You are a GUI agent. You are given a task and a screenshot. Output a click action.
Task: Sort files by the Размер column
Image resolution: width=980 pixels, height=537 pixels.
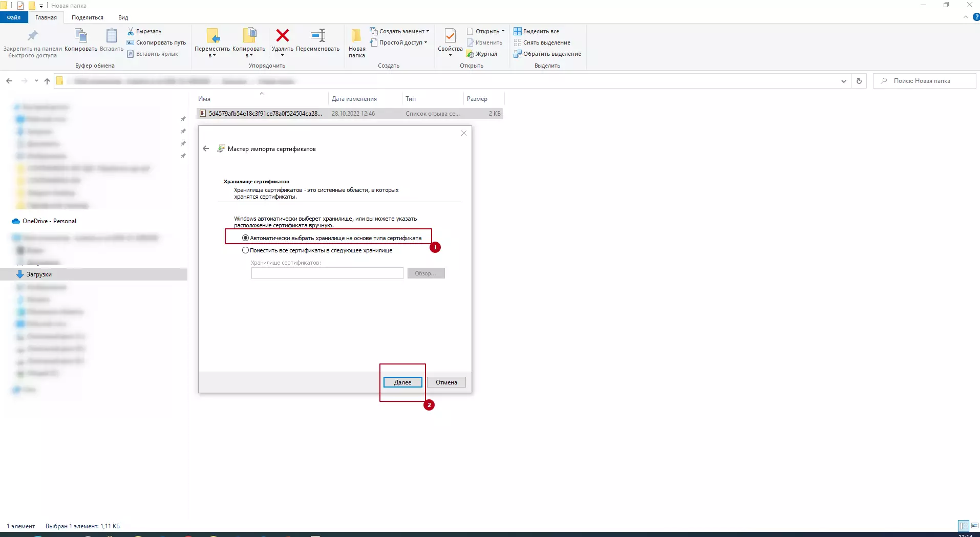point(483,99)
